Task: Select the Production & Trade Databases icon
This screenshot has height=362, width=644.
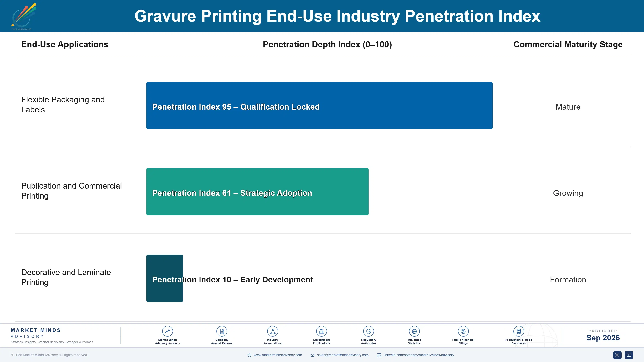Action: pyautogui.click(x=519, y=331)
